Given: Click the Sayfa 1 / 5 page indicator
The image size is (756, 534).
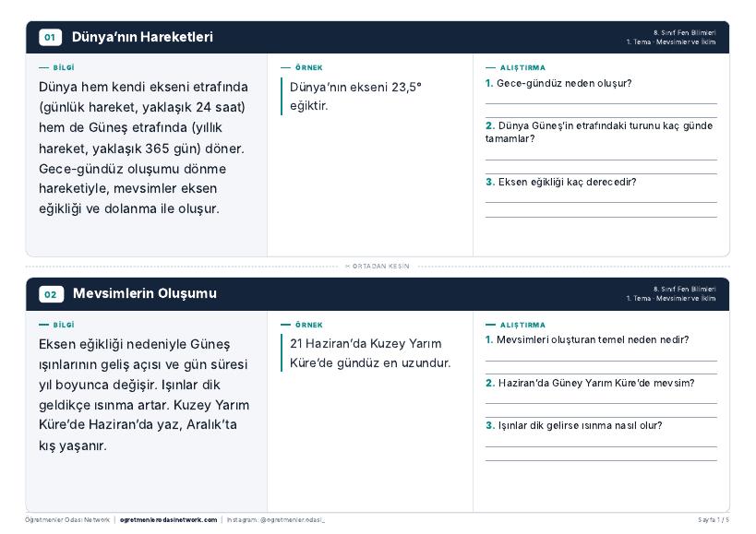Looking at the screenshot, I should [714, 520].
